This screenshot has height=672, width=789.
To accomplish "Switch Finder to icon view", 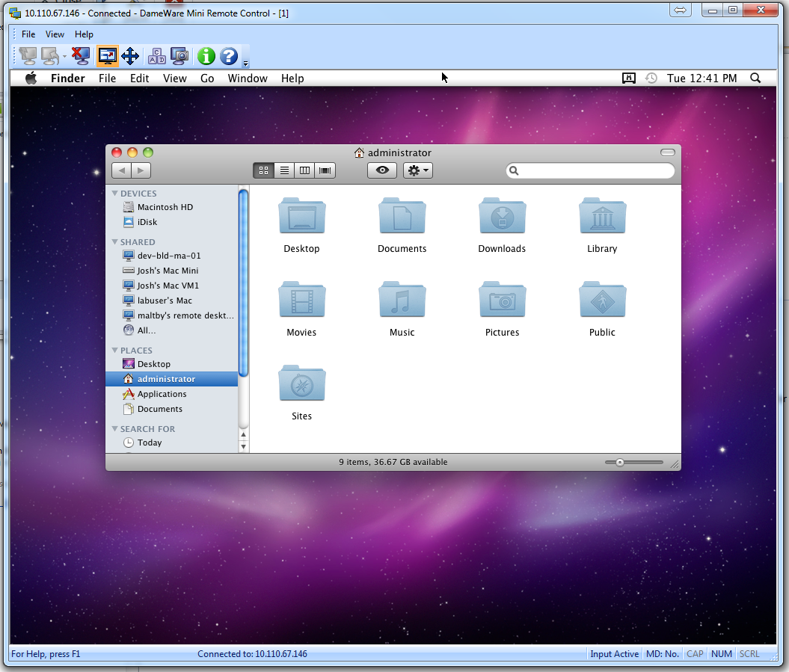I will 263,170.
